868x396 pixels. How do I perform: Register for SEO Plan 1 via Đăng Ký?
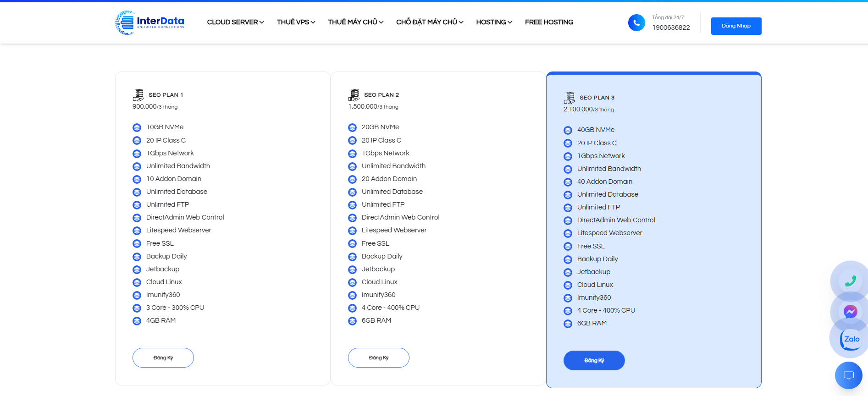(163, 357)
